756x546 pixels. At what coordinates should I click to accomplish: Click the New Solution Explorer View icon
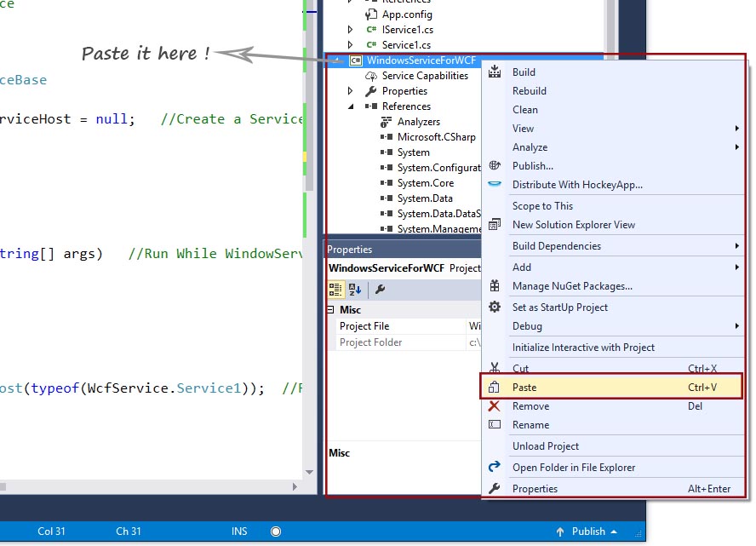pos(494,224)
